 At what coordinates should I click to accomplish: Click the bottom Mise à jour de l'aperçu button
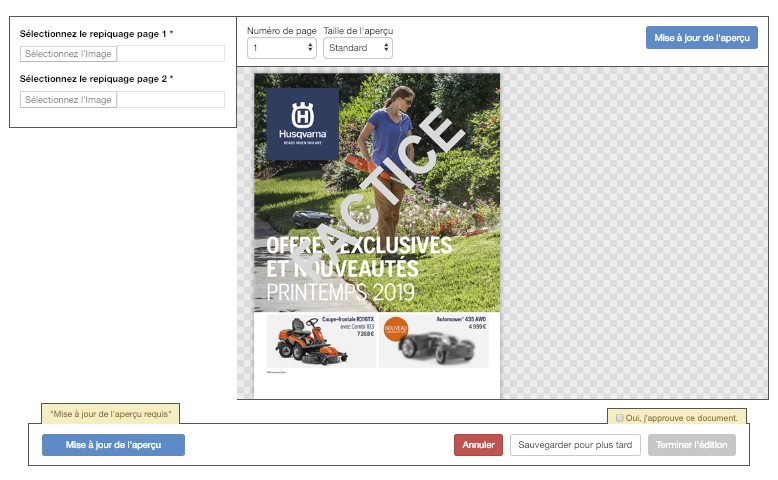(113, 445)
